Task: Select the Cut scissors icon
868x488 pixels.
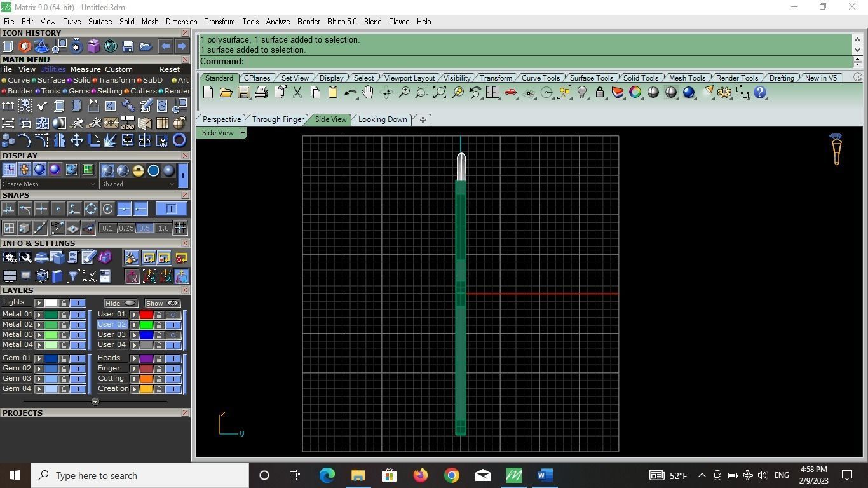Action: click(x=297, y=93)
